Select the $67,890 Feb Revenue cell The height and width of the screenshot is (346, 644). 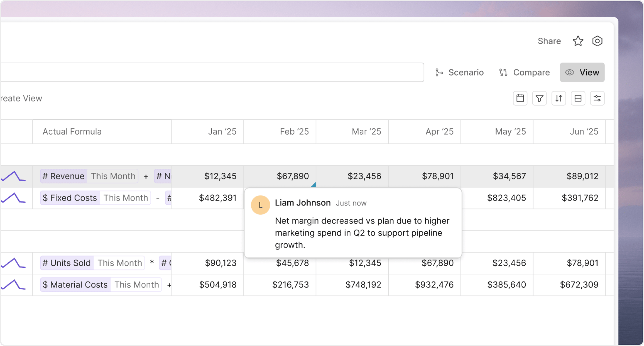(x=280, y=176)
